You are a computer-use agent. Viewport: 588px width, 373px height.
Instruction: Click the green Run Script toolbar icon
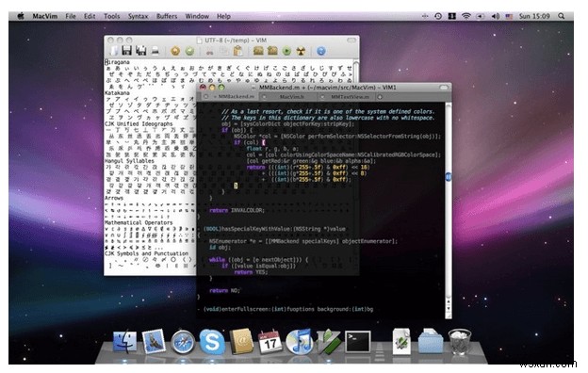pyautogui.click(x=286, y=51)
